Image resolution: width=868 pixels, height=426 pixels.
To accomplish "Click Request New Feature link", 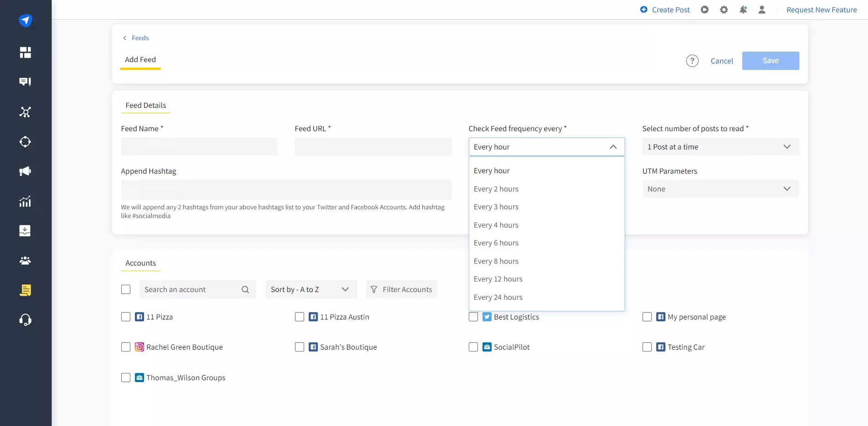I will (x=822, y=10).
